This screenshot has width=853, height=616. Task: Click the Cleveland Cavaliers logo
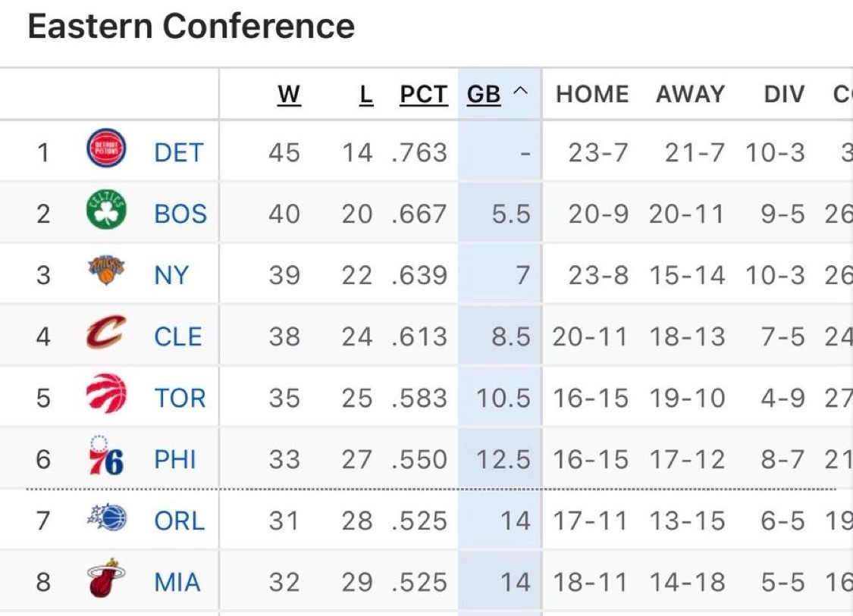click(x=107, y=334)
